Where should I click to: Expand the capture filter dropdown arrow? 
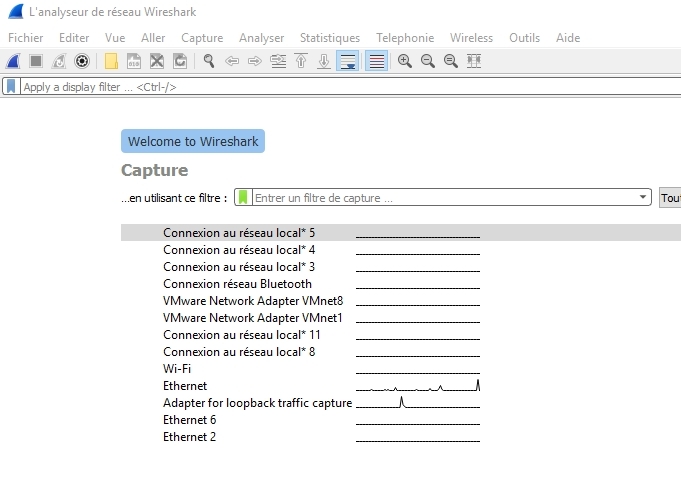[x=643, y=197]
